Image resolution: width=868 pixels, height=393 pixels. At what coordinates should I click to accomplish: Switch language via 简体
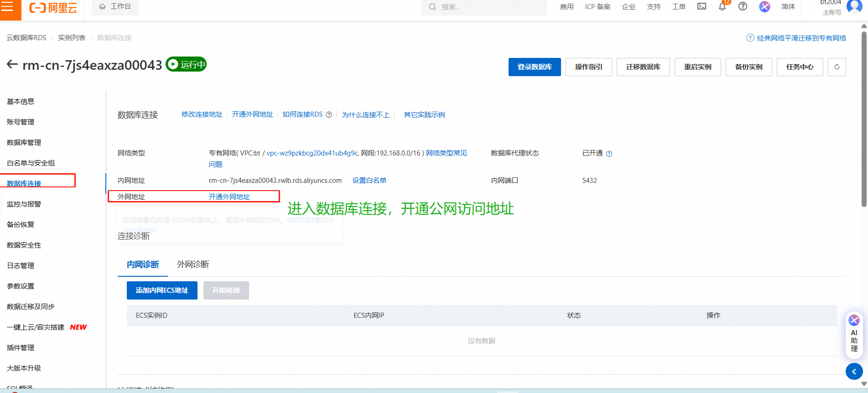(788, 7)
